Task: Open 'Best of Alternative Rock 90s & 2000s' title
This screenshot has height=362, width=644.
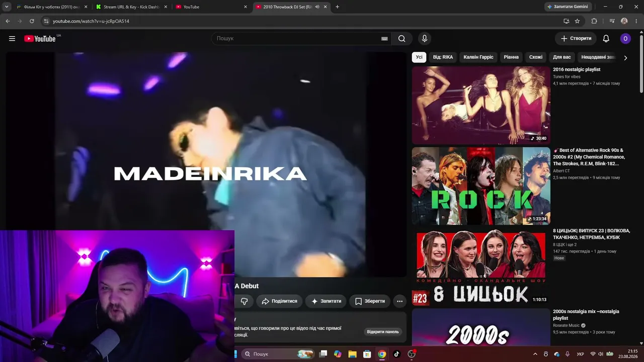Action: coord(590,157)
